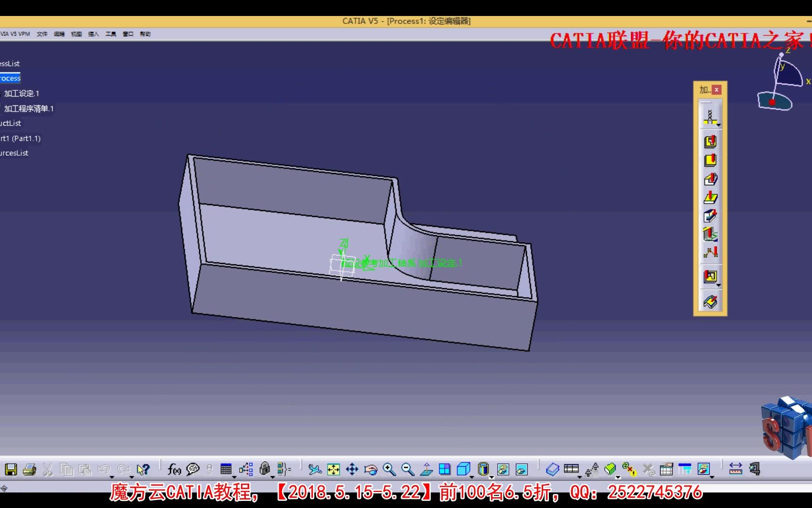The width and height of the screenshot is (812, 508).
Task: Click the Hide/Show icon
Action: tap(503, 469)
